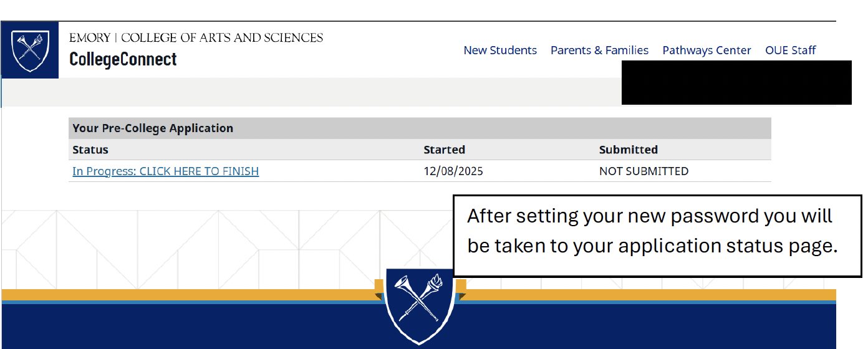Click the black redacted box
The image size is (868, 349).
point(736,82)
